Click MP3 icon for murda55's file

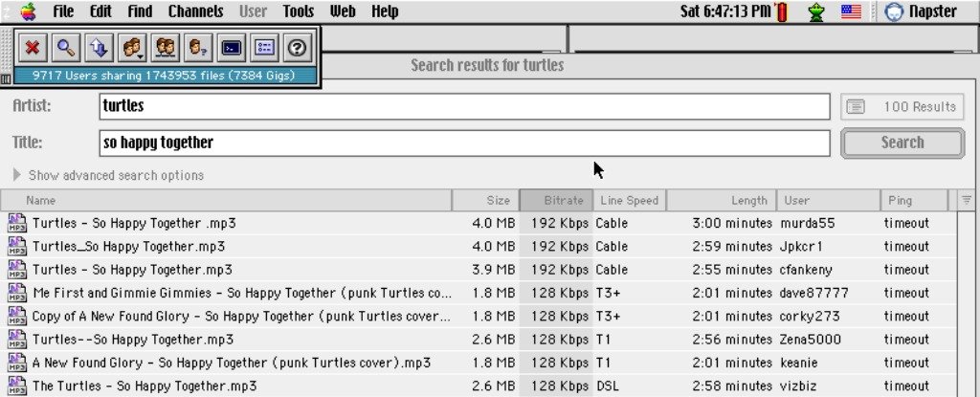tap(17, 223)
